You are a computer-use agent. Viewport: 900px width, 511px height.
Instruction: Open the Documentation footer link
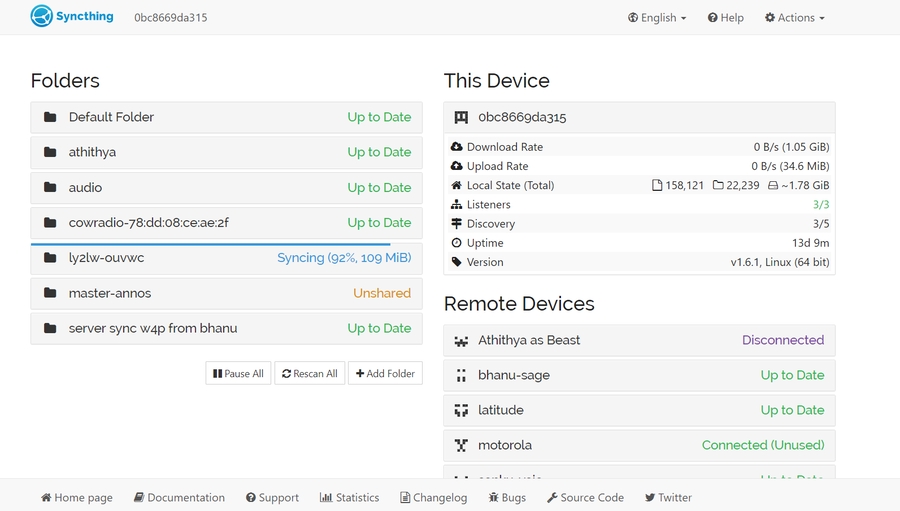pos(179,497)
